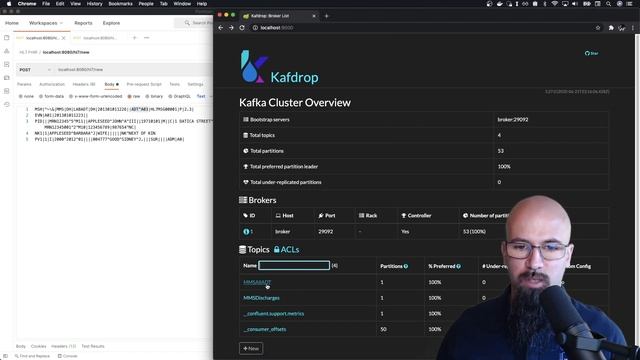Screen dimensions: 640x360
Task: Select the binary body radio option
Action: pos(154,96)
